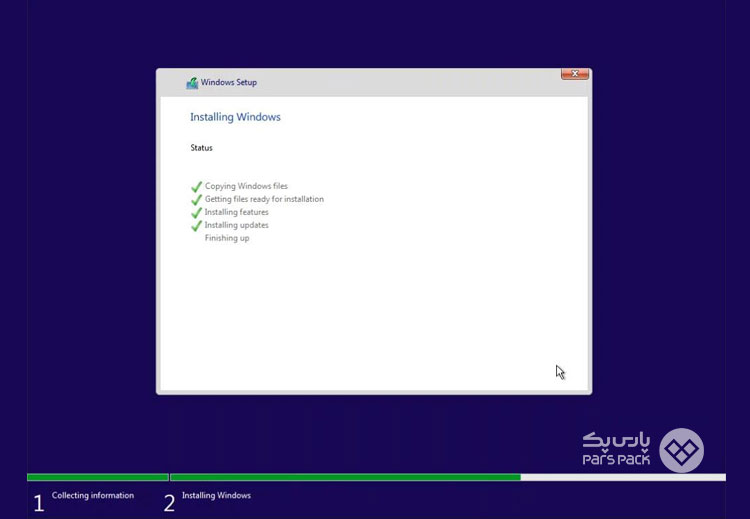Close the Windows Setup dialog
Image resolution: width=750 pixels, height=519 pixels.
[574, 74]
